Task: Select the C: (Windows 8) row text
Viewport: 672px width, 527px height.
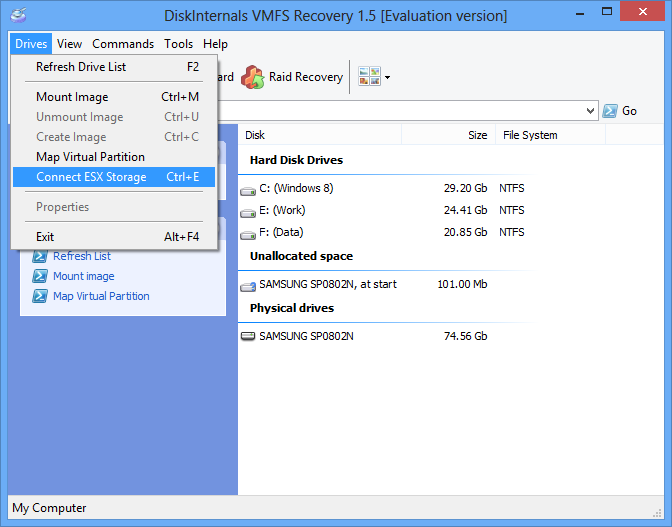Action: [x=296, y=188]
